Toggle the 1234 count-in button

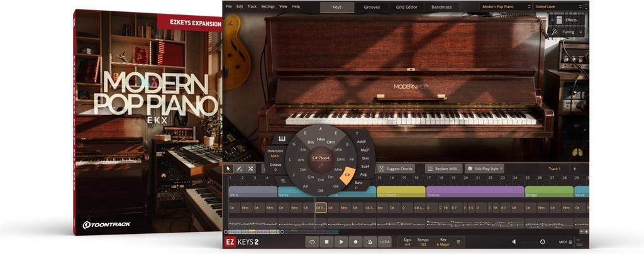[384, 241]
